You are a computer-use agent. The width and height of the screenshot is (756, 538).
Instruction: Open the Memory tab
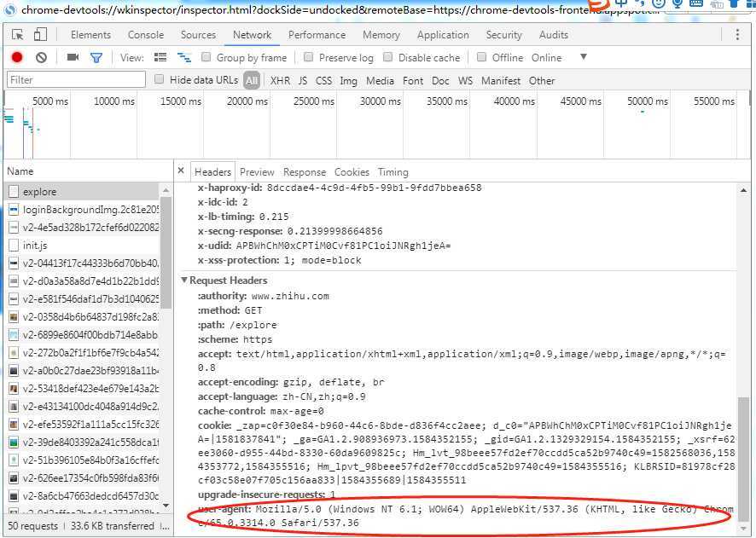pos(381,35)
